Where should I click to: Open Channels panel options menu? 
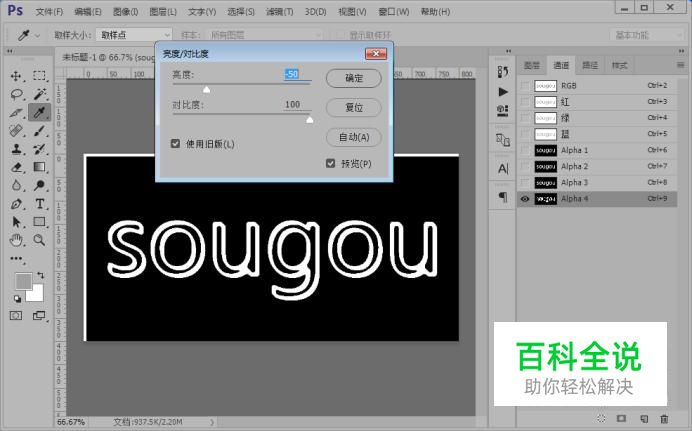coord(680,65)
